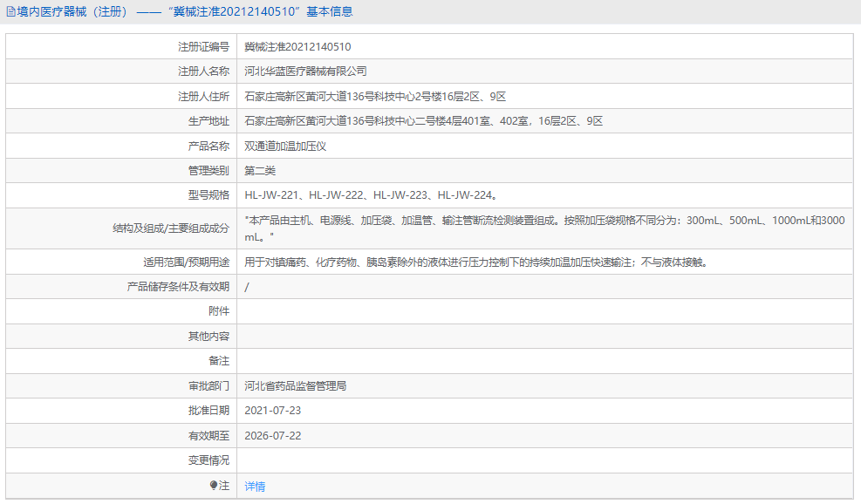This screenshot has height=504, width=861.
Task: Select the registrant address ending 16层2区、9区
Action: (x=375, y=97)
